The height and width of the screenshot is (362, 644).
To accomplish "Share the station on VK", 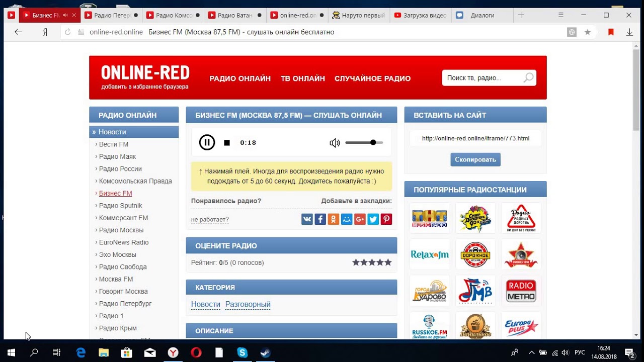I will click(307, 219).
